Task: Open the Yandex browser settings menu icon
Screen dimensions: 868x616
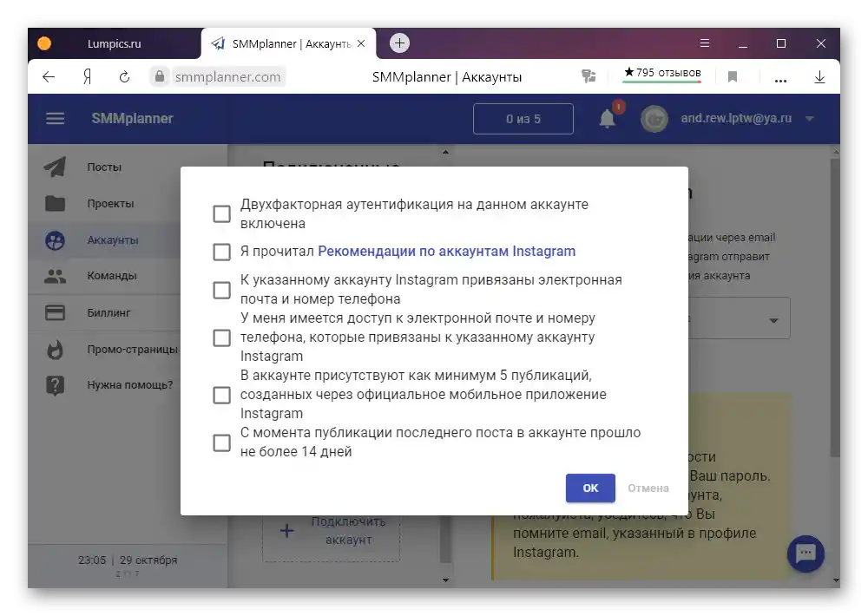Action: 704,43
